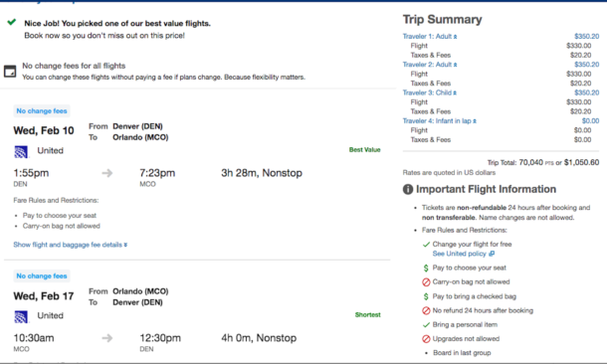Click United airline logo on Feb 17 flight
This screenshot has width=607, height=364.
coord(21,317)
